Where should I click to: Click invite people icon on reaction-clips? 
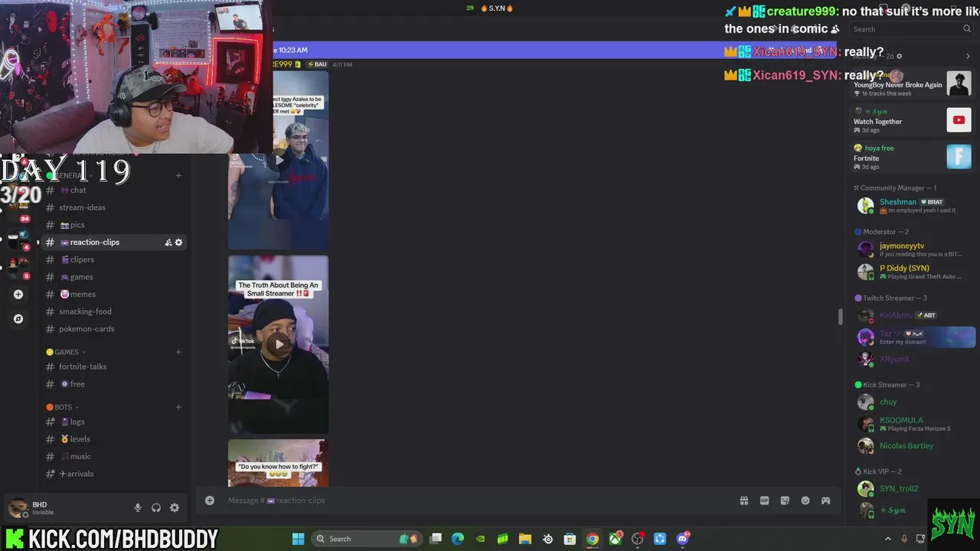click(168, 243)
